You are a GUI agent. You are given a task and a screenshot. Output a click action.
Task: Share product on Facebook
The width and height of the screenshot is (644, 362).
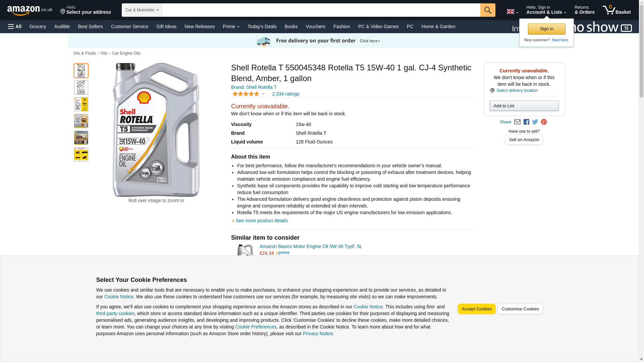point(526,122)
